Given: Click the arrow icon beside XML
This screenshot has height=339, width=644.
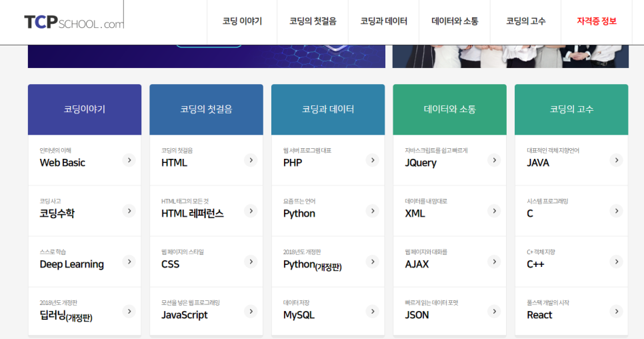Looking at the screenshot, I should point(494,211).
